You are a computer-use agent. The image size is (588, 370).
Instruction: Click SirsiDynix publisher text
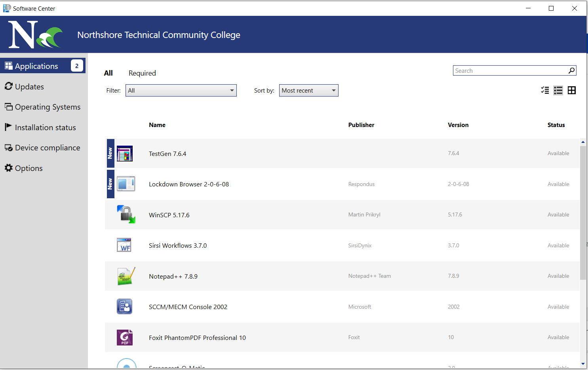point(360,245)
